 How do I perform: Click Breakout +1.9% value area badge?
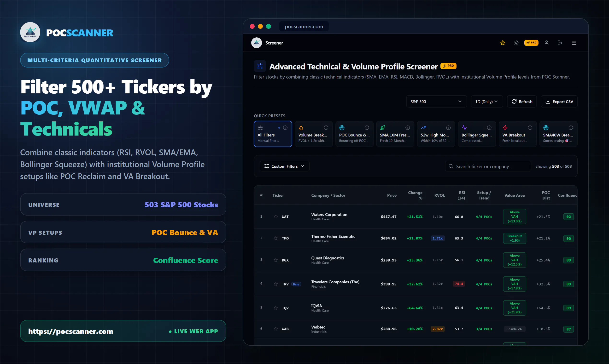point(515,238)
